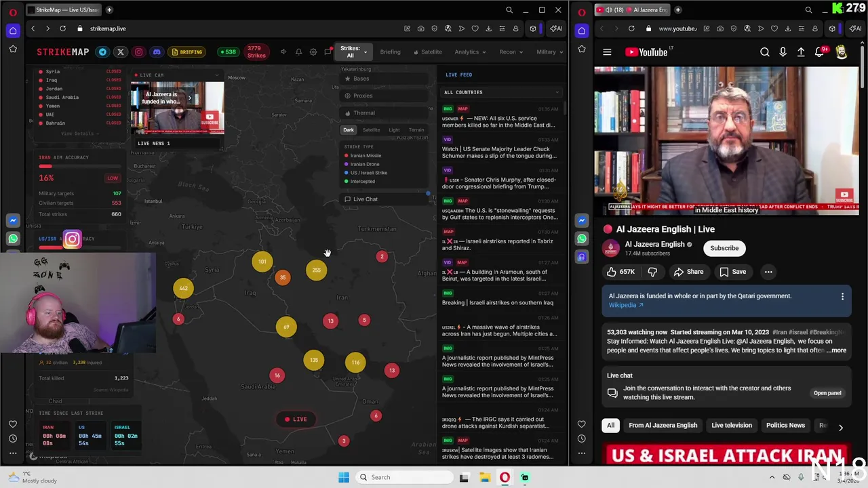Open StrikeMap settings gear icon
The height and width of the screenshot is (488, 868).
tap(313, 52)
